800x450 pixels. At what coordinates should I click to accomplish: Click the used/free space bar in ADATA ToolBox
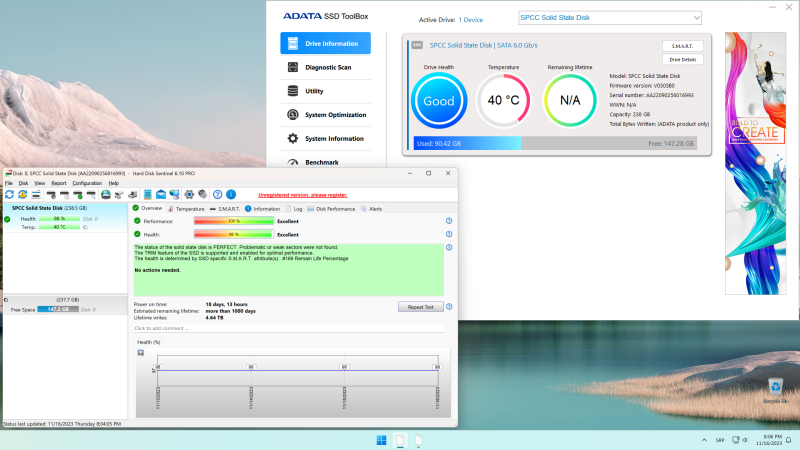click(555, 143)
